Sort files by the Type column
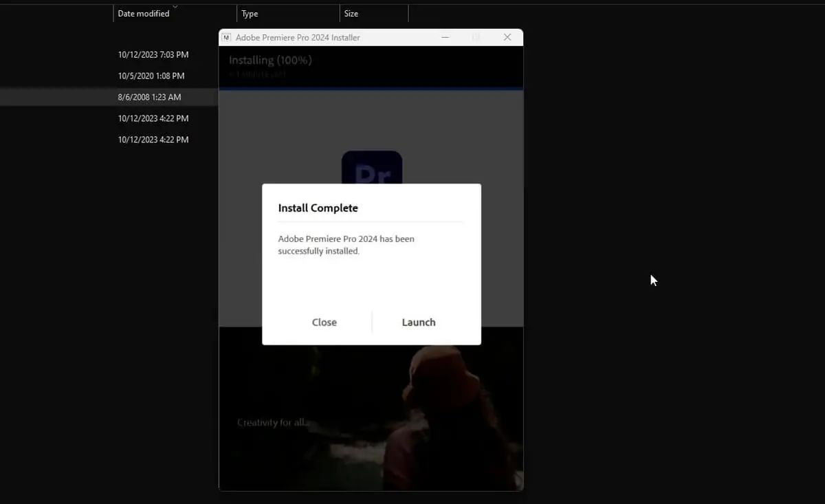Image resolution: width=825 pixels, height=504 pixels. click(x=250, y=14)
